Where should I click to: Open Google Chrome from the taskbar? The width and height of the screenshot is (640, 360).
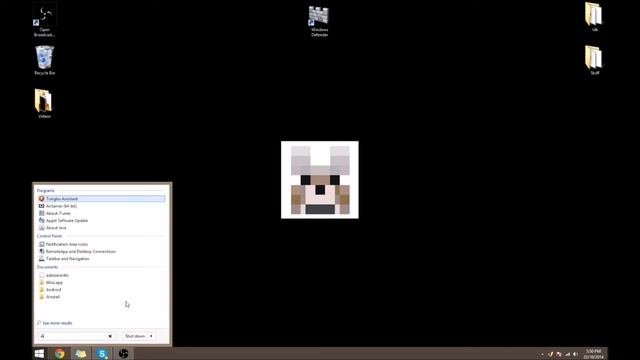pyautogui.click(x=60, y=353)
